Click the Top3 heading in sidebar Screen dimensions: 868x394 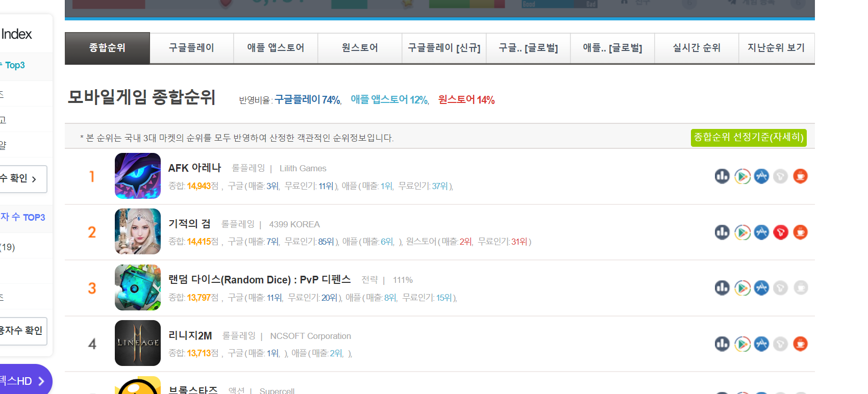[x=13, y=65]
